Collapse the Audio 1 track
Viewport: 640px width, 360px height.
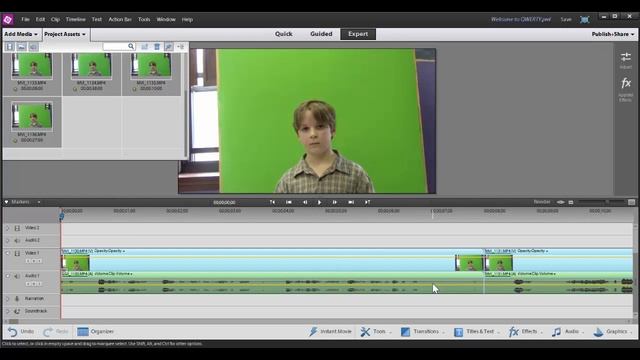7,276
